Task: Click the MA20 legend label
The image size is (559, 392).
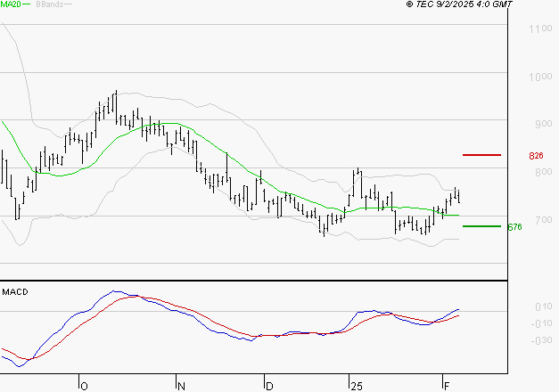Action: click(x=11, y=4)
